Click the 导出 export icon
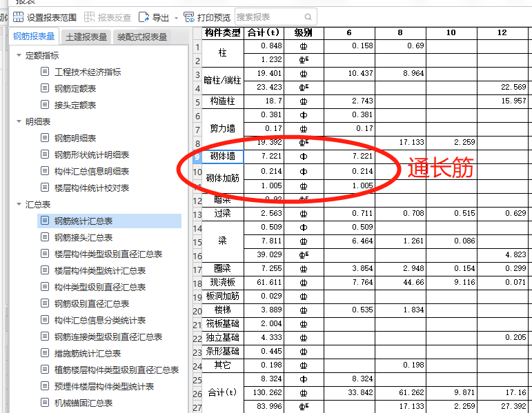The image size is (532, 413). coord(144,17)
